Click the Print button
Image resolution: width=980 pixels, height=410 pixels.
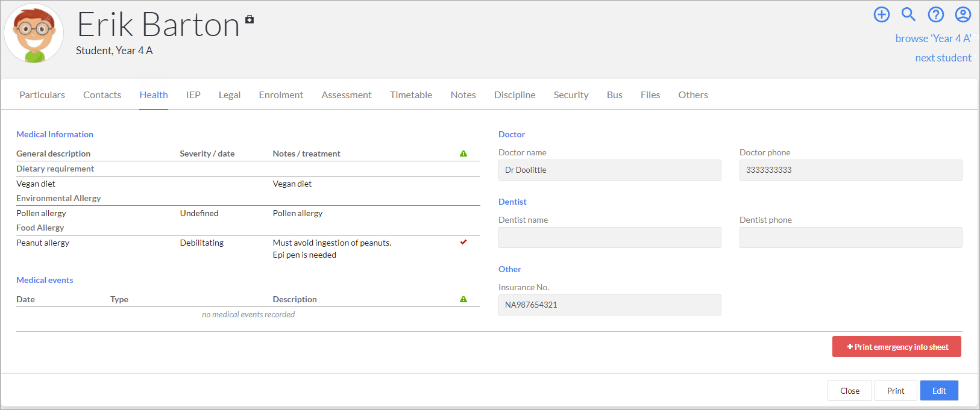click(x=896, y=391)
